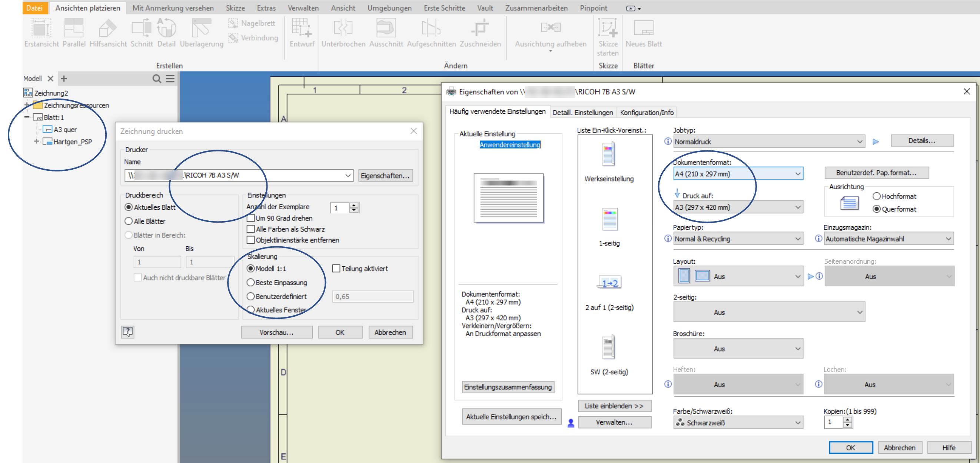Select the Beste Einpassung radio button
The image size is (980, 463).
(250, 283)
